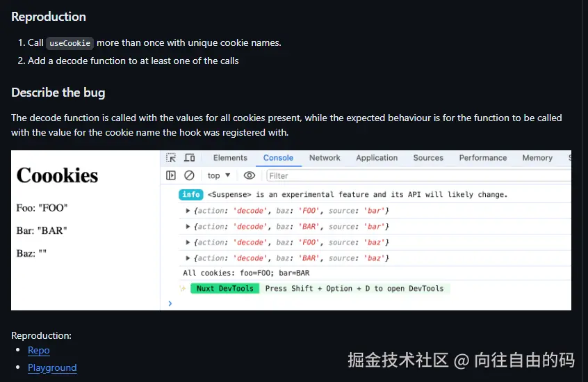
Task: Click the useCookie inline code
Action: [x=70, y=43]
